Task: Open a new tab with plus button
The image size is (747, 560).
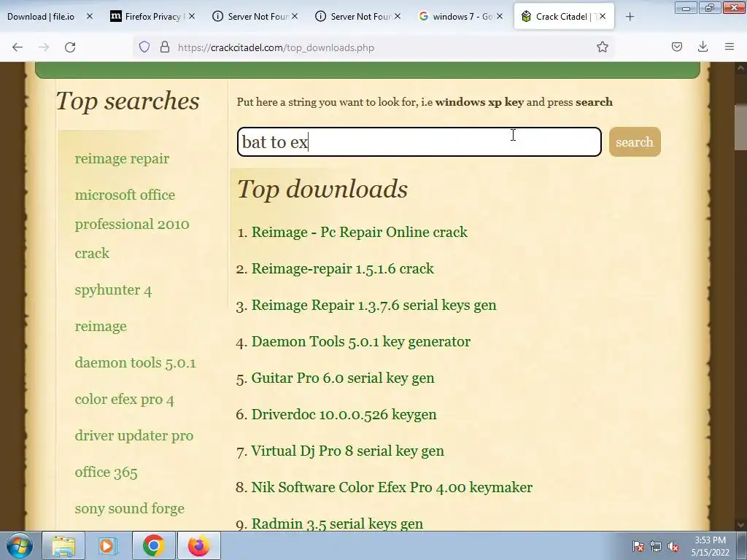Action: [x=630, y=17]
